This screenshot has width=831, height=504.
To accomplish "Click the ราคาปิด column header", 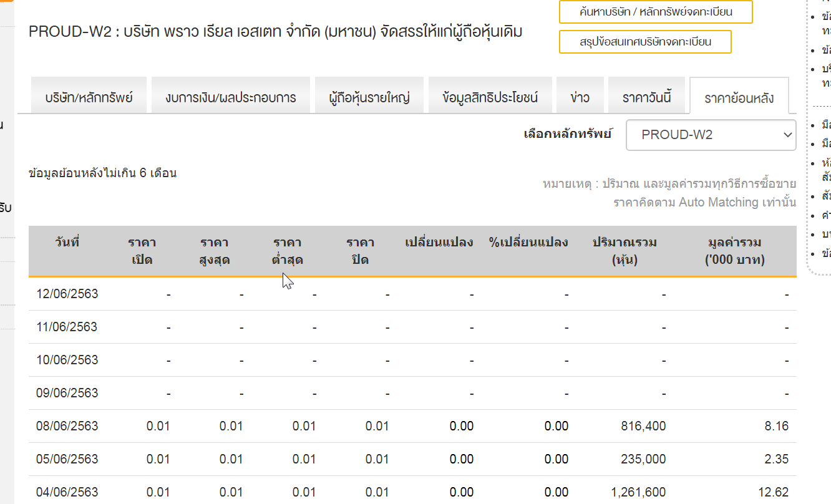I will click(x=361, y=251).
